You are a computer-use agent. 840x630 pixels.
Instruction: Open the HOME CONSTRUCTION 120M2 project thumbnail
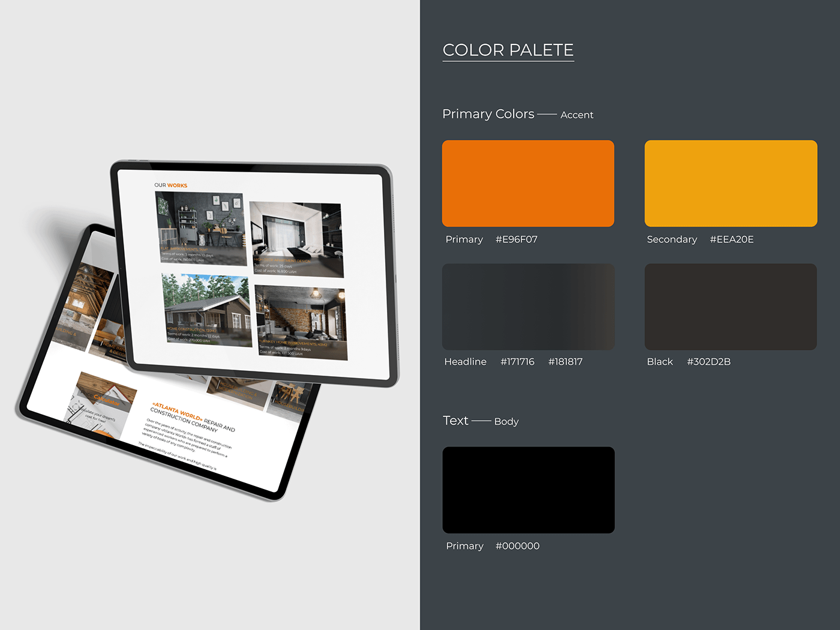(206, 309)
